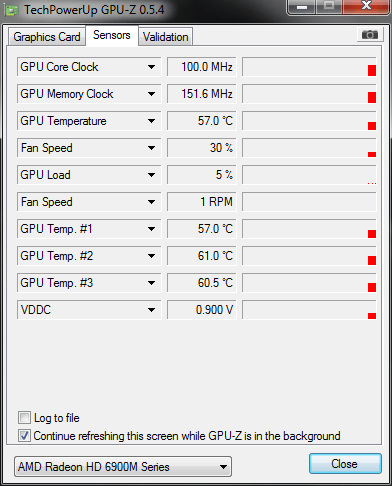Expand the VDDC sensor dropdown

coord(151,310)
